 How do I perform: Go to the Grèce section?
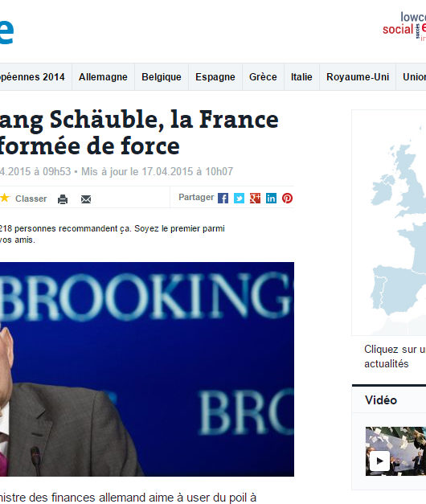pos(263,77)
